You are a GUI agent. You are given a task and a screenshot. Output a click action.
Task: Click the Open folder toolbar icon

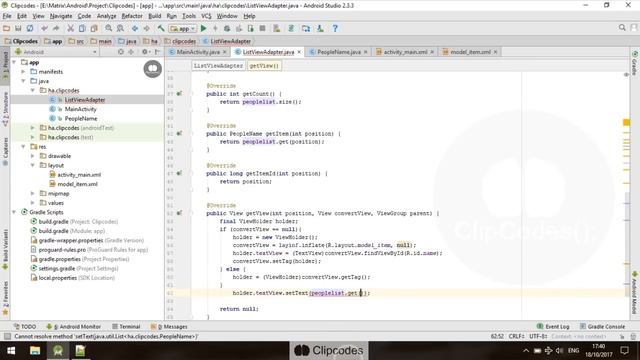coord(6,29)
